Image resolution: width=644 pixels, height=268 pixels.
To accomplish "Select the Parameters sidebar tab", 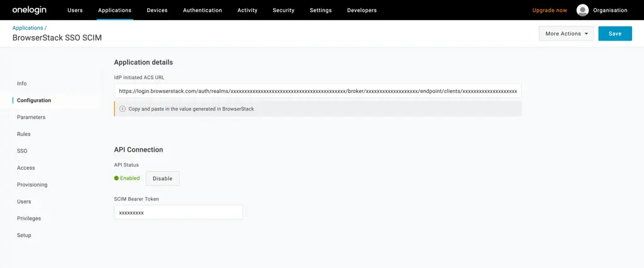I will pyautogui.click(x=31, y=117).
